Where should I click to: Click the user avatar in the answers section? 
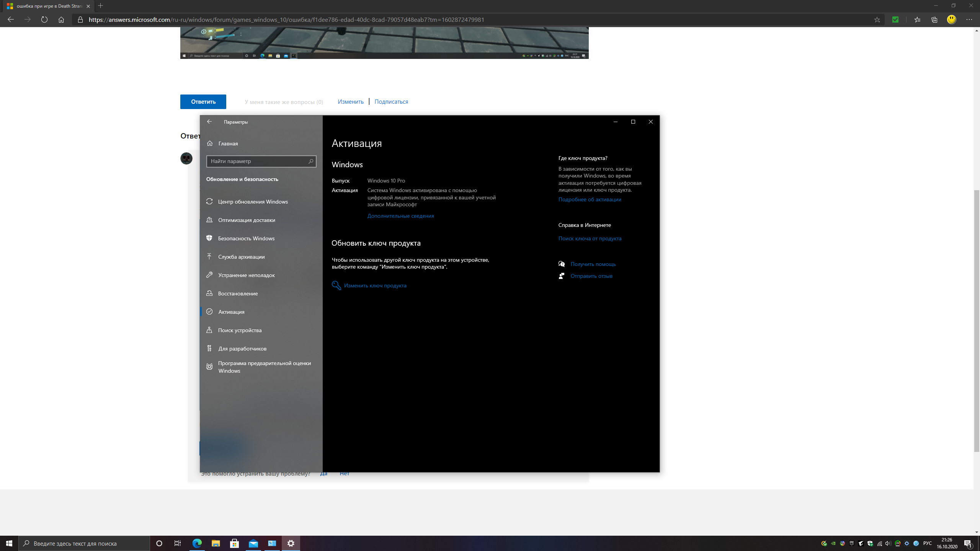tap(186, 158)
